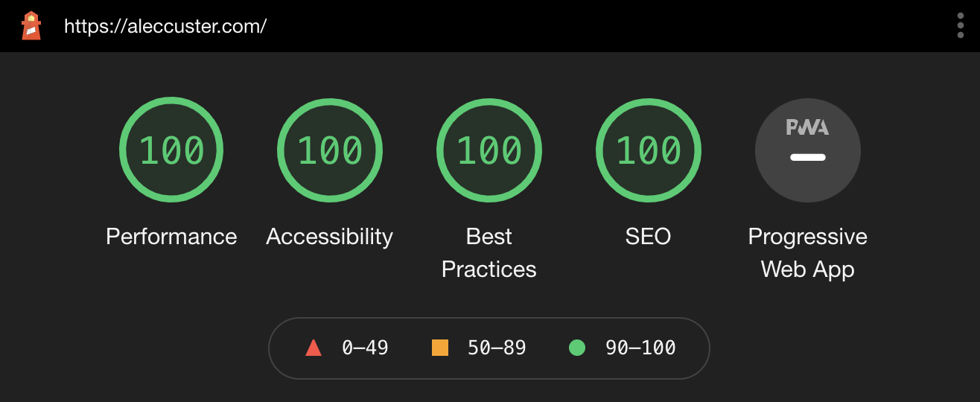Jump to the Performance label

tap(171, 237)
